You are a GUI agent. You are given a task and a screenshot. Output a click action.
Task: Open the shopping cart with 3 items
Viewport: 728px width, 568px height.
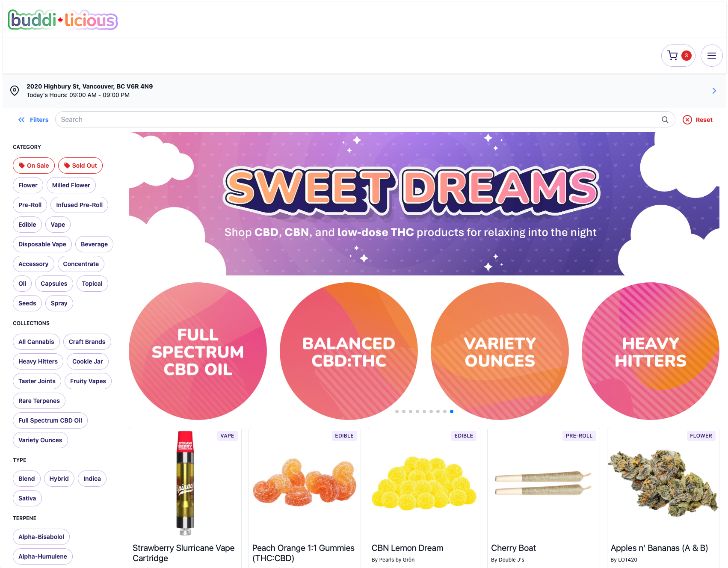678,56
